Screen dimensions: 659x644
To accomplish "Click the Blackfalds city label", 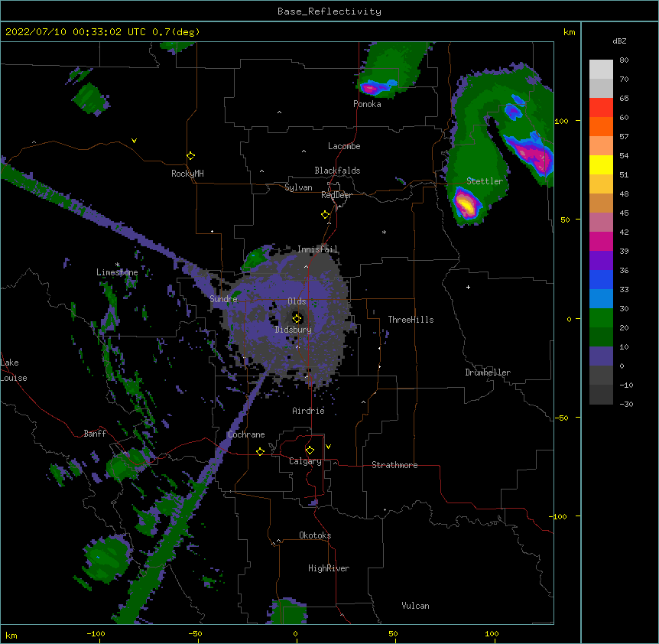I will click(337, 171).
